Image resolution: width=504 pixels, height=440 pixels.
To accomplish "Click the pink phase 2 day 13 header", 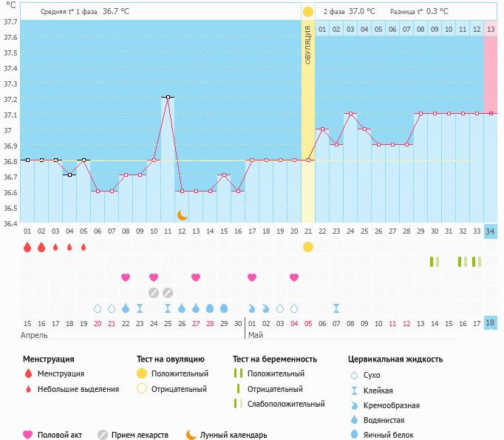I will 491,29.
